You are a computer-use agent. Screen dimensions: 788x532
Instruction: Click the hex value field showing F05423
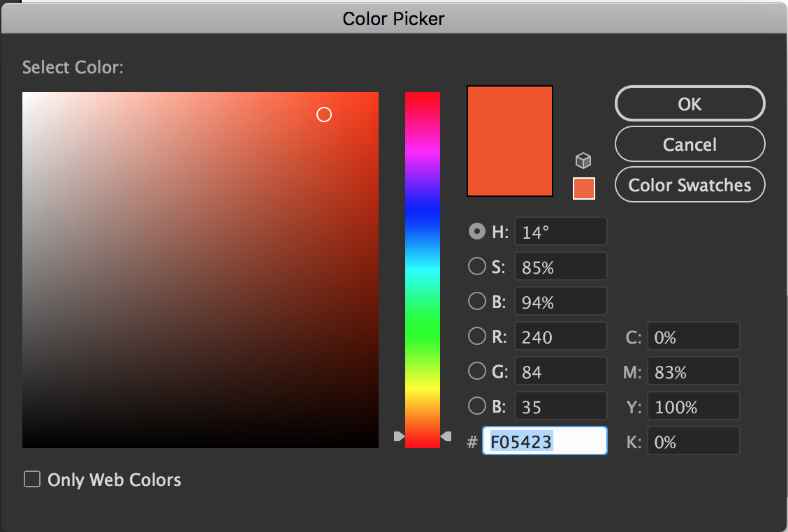[544, 441]
